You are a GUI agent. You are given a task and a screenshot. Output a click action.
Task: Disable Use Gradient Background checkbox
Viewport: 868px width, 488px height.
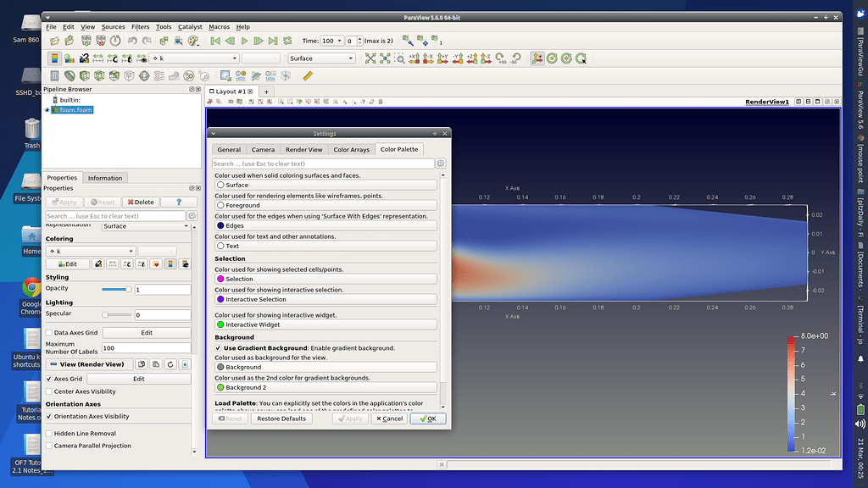pyautogui.click(x=218, y=348)
